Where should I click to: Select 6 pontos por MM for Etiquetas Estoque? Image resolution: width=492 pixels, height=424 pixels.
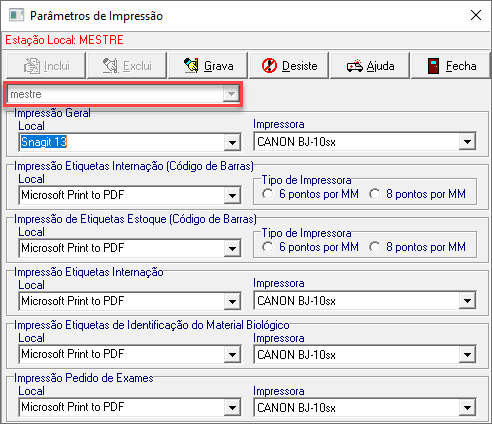click(x=268, y=247)
